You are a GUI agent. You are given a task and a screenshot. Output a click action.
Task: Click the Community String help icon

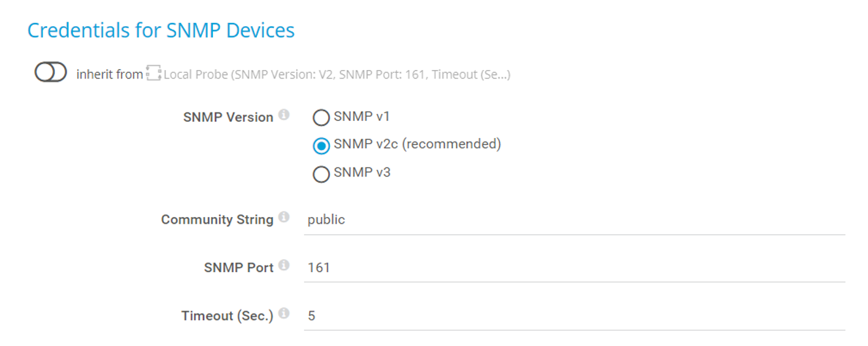pyautogui.click(x=284, y=216)
